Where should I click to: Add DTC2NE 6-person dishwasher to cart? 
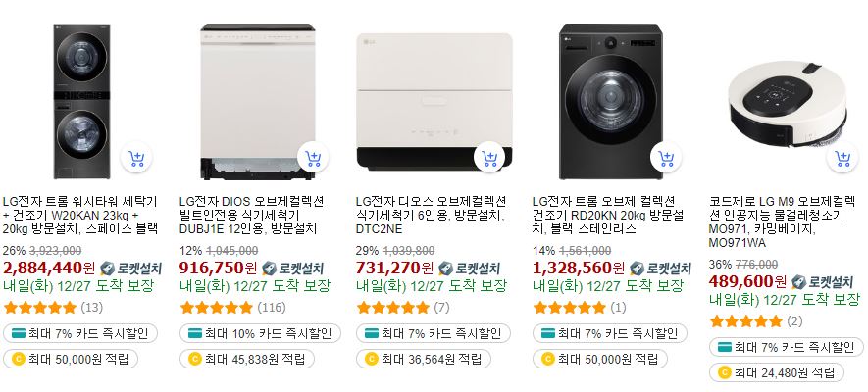(489, 158)
